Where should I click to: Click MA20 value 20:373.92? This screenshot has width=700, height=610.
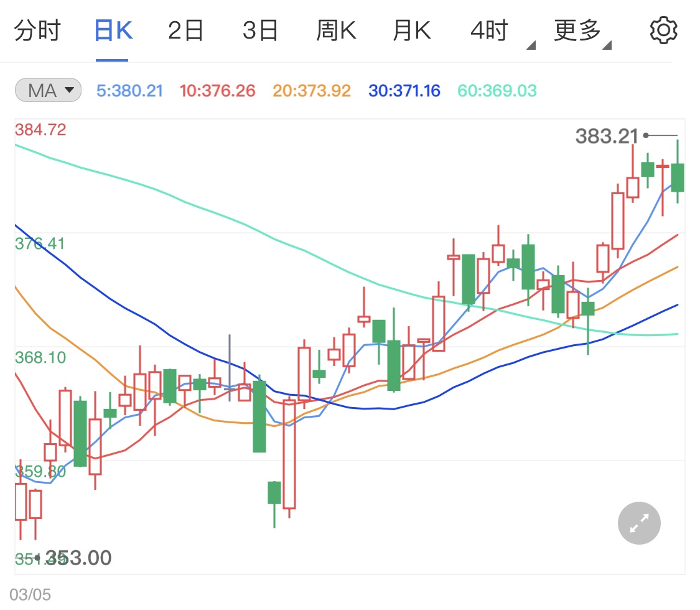(312, 91)
